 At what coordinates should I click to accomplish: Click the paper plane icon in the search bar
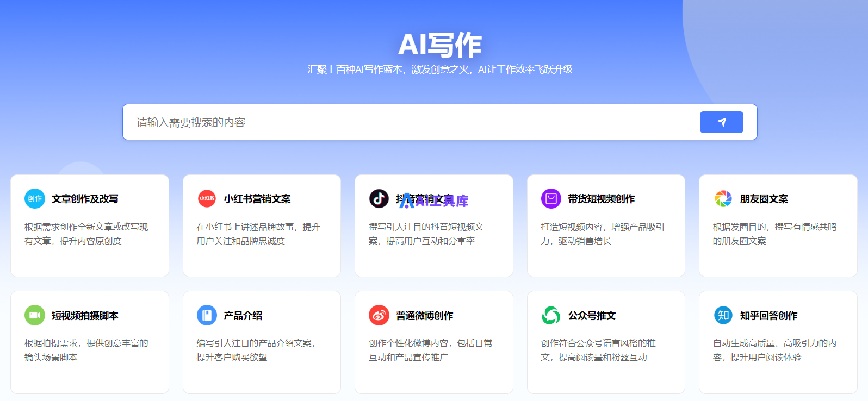pyautogui.click(x=721, y=122)
